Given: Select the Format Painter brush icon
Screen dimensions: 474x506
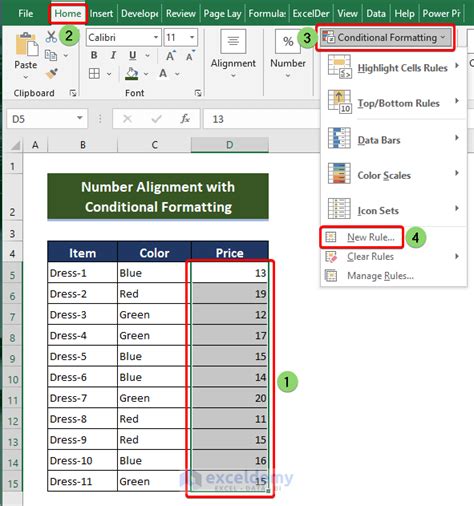Looking at the screenshot, I should pyautogui.click(x=52, y=74).
